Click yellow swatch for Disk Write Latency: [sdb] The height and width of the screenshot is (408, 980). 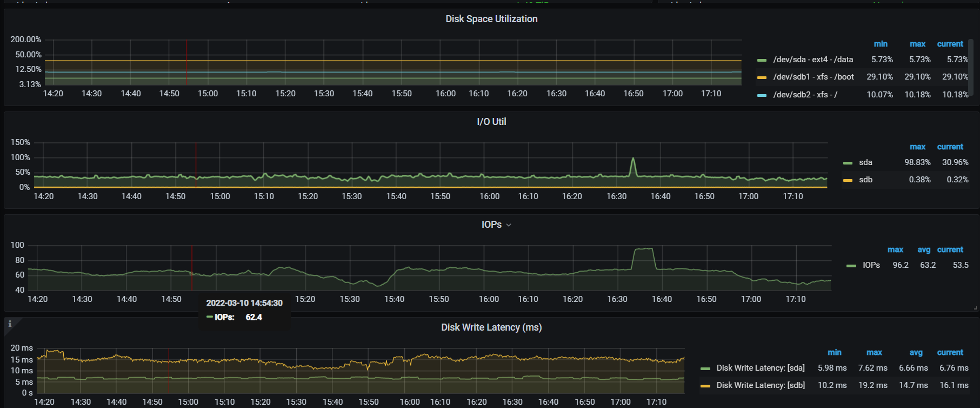[x=705, y=386]
